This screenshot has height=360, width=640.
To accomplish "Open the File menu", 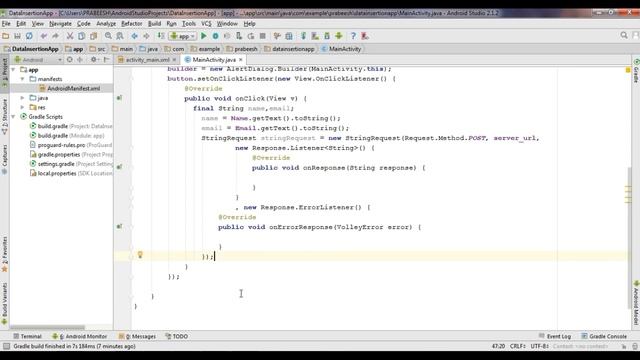I will tap(6, 24).
